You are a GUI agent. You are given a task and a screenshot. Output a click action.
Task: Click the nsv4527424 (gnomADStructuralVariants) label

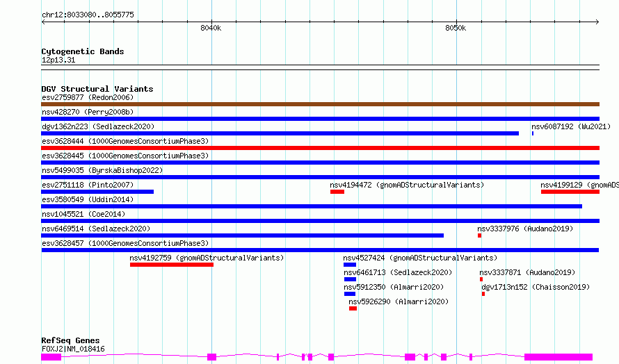pos(420,258)
